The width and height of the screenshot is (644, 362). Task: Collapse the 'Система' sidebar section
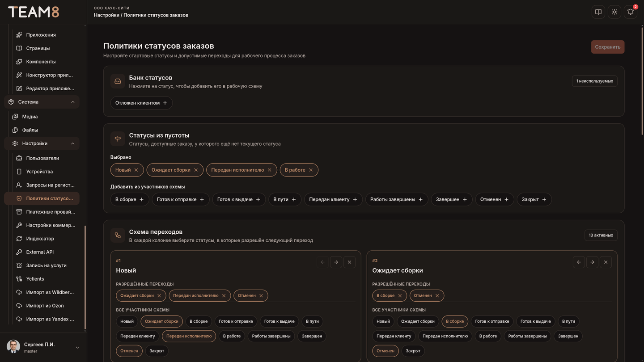(42, 102)
